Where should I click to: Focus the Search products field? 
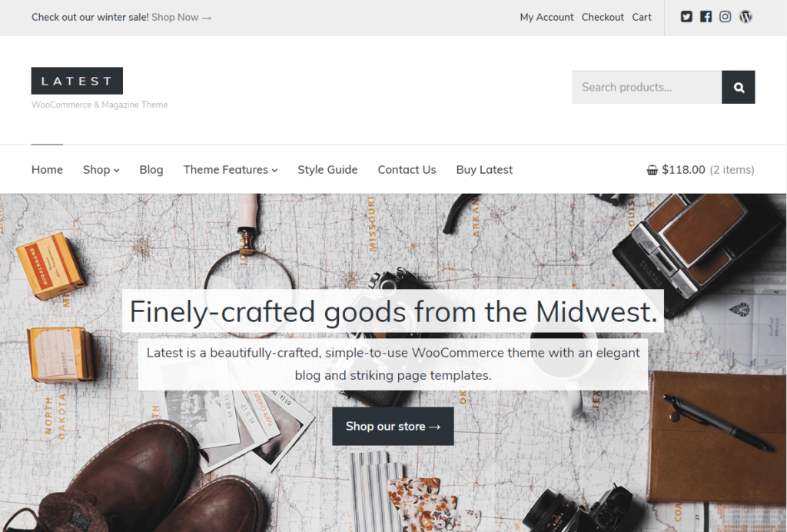coord(647,88)
